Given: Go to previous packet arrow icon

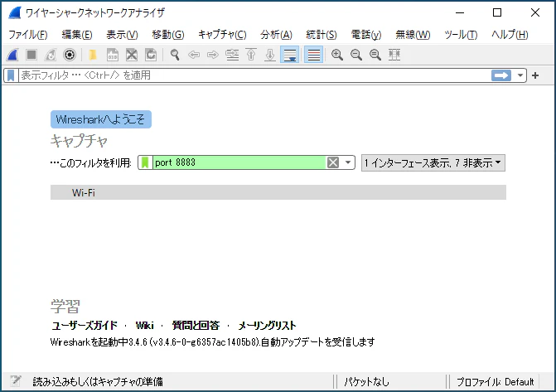Looking at the screenshot, I should coord(194,55).
